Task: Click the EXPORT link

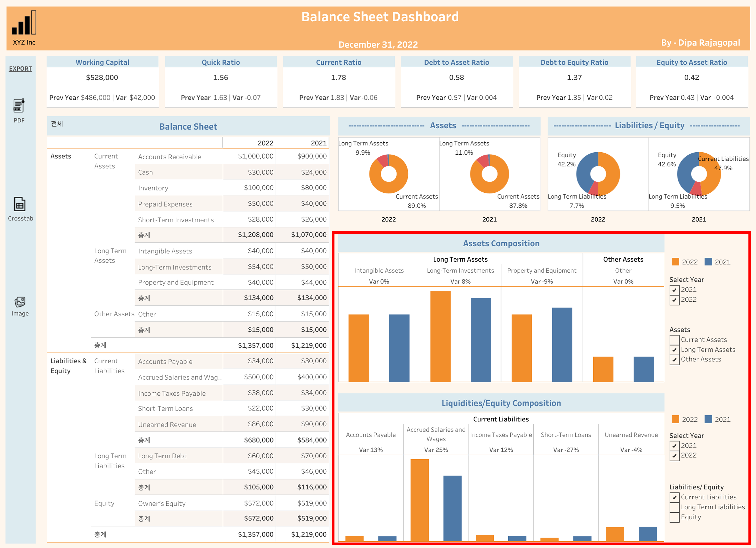Action: point(20,69)
